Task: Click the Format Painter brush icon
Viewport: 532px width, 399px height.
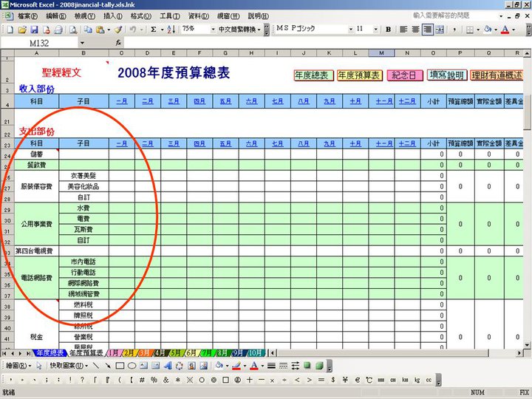Action: click(x=118, y=30)
